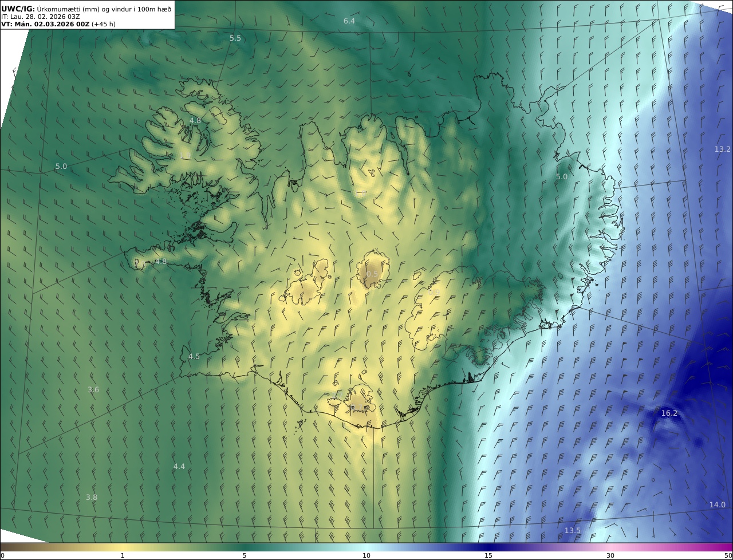Screen dimensions: 733x560
Task: Click the valid time 'VT: Mán. 02.03.2026 00Z'
Action: (45, 25)
